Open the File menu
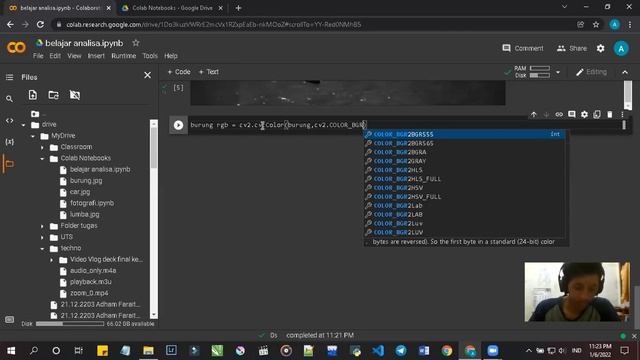Viewport: 640px width, 360px height. coord(38,56)
